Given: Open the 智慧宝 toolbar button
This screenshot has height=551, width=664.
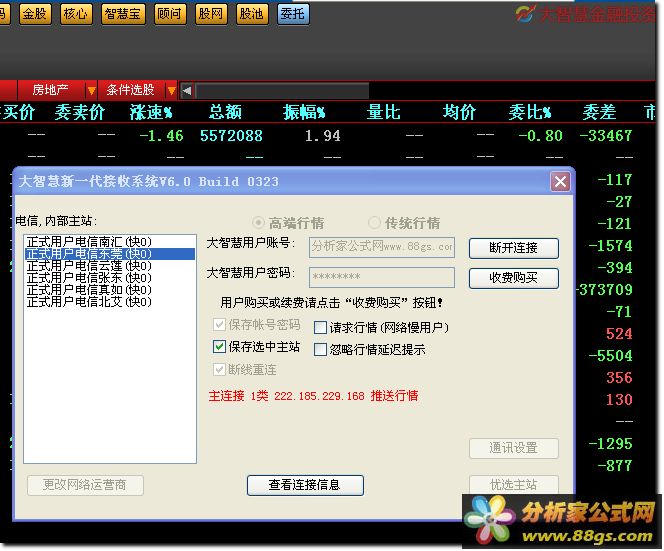Looking at the screenshot, I should (x=123, y=14).
